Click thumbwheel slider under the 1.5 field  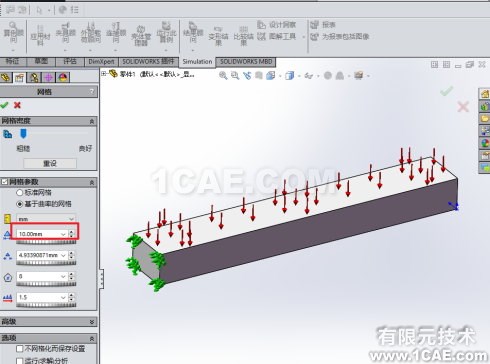tap(46, 305)
